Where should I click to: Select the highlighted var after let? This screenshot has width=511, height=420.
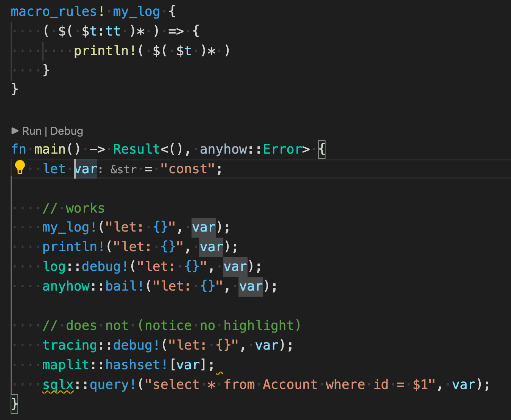tap(86, 169)
